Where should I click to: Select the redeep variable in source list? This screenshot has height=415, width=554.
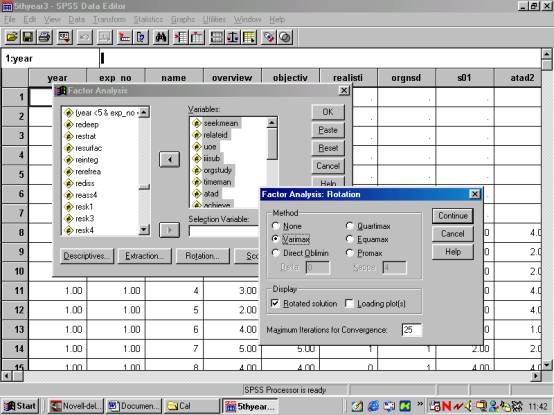pyautogui.click(x=87, y=124)
